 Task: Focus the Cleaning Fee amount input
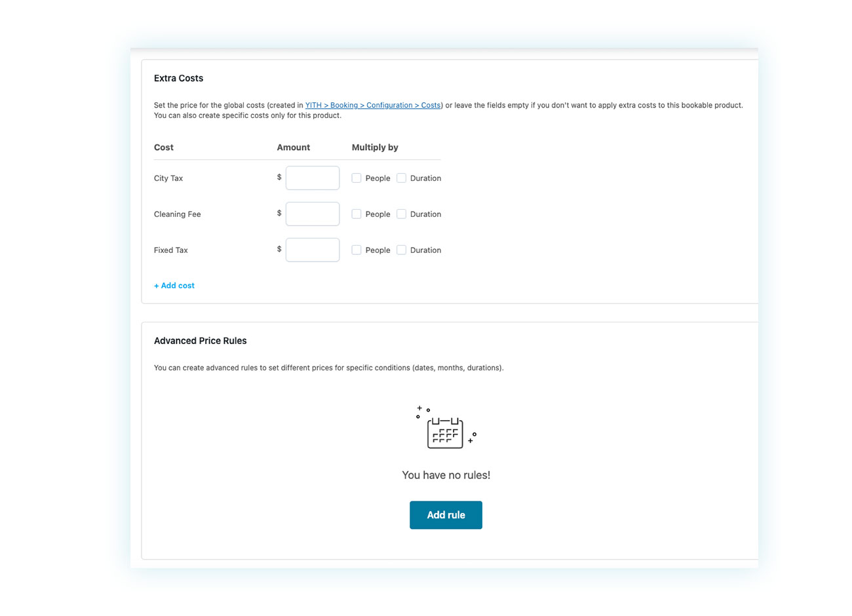click(x=313, y=214)
